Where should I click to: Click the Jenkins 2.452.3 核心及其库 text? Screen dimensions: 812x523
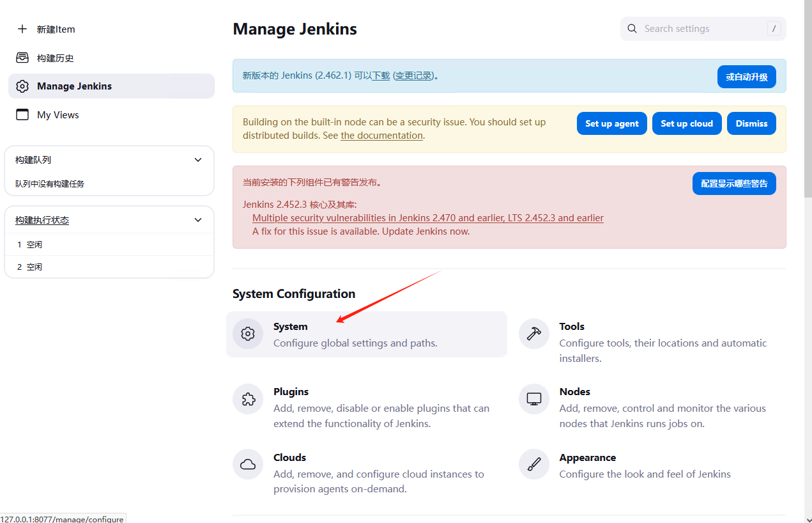point(300,205)
